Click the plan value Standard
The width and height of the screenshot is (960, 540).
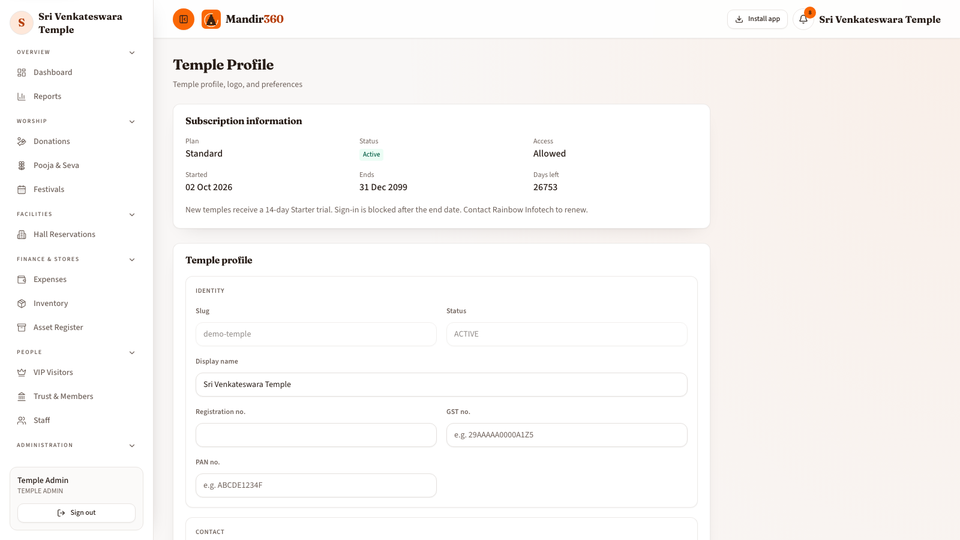pyautogui.click(x=204, y=154)
